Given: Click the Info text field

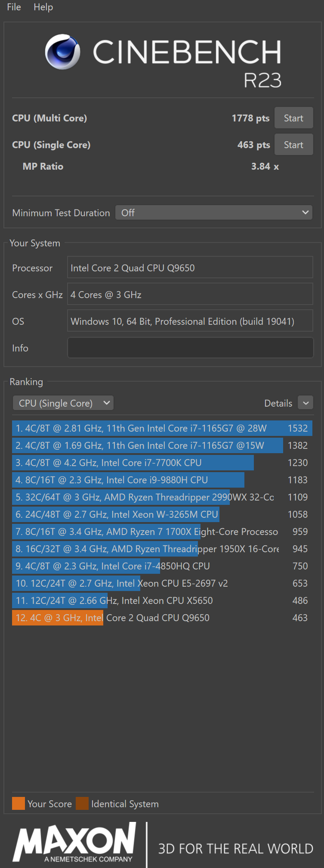Looking at the screenshot, I should coord(190,348).
